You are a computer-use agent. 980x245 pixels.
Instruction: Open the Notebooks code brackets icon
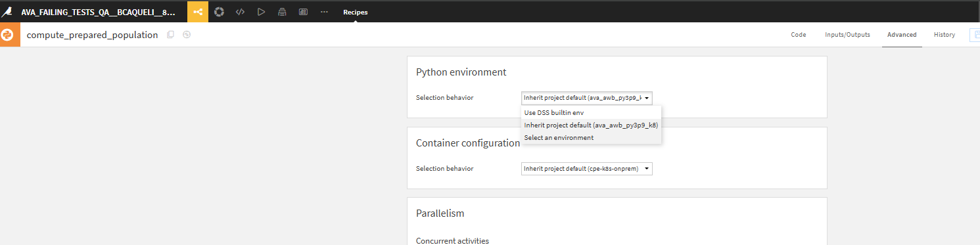pyautogui.click(x=240, y=12)
